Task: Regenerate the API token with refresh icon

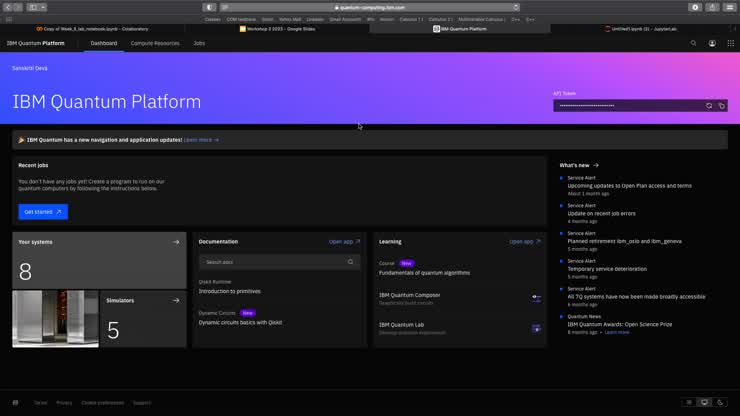Action: (709, 105)
